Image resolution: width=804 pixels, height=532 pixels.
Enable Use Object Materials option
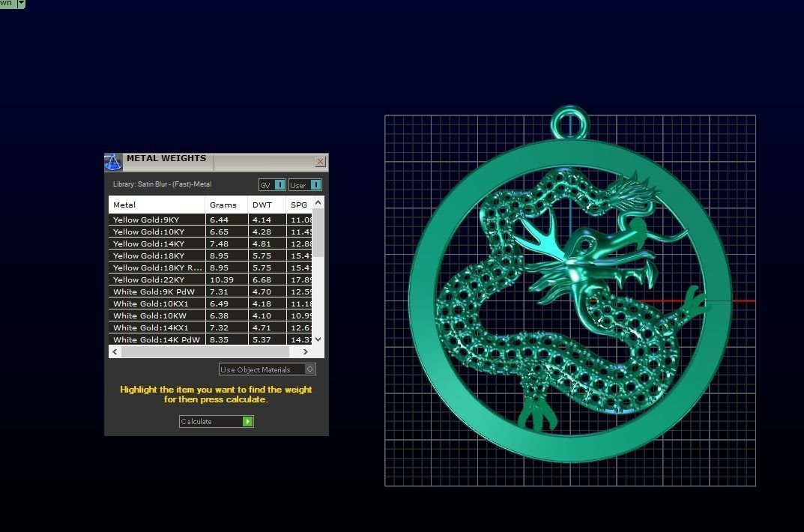pyautogui.click(x=268, y=369)
